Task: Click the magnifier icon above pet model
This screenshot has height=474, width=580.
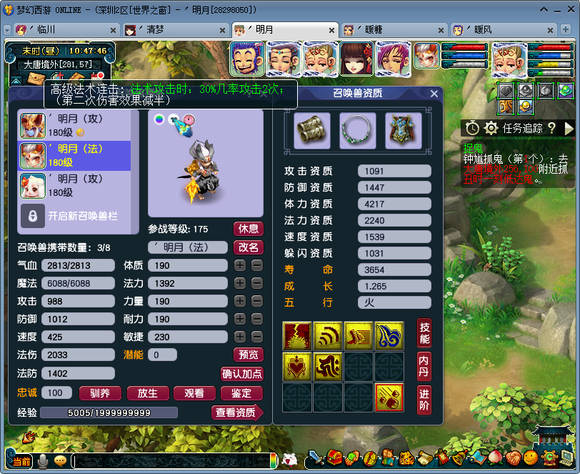Action: pos(174,120)
